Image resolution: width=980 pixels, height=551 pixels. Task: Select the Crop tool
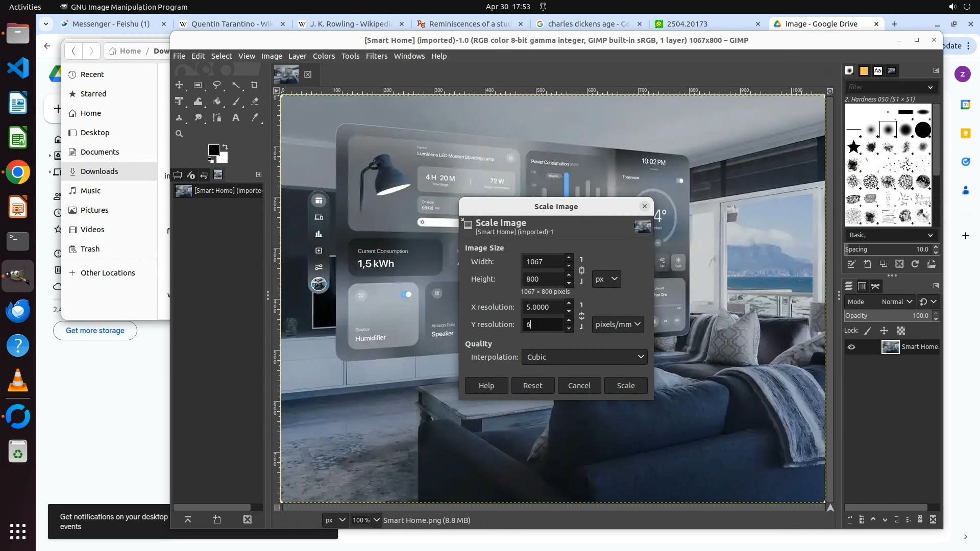[x=254, y=85]
